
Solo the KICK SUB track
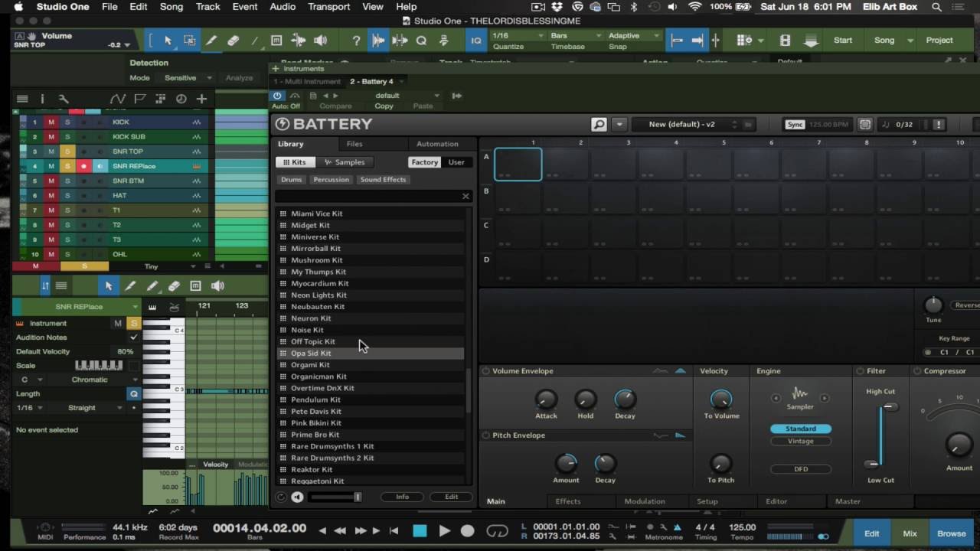point(67,137)
